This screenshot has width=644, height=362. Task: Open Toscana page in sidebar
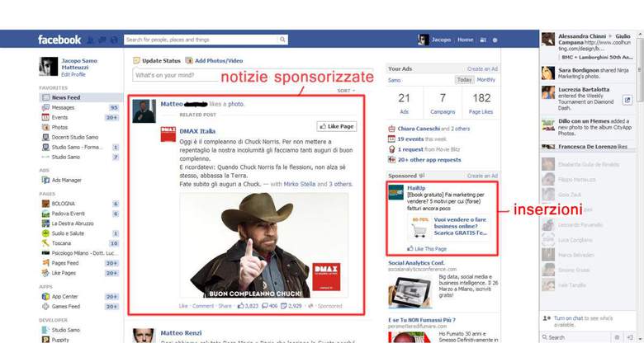[x=61, y=243]
